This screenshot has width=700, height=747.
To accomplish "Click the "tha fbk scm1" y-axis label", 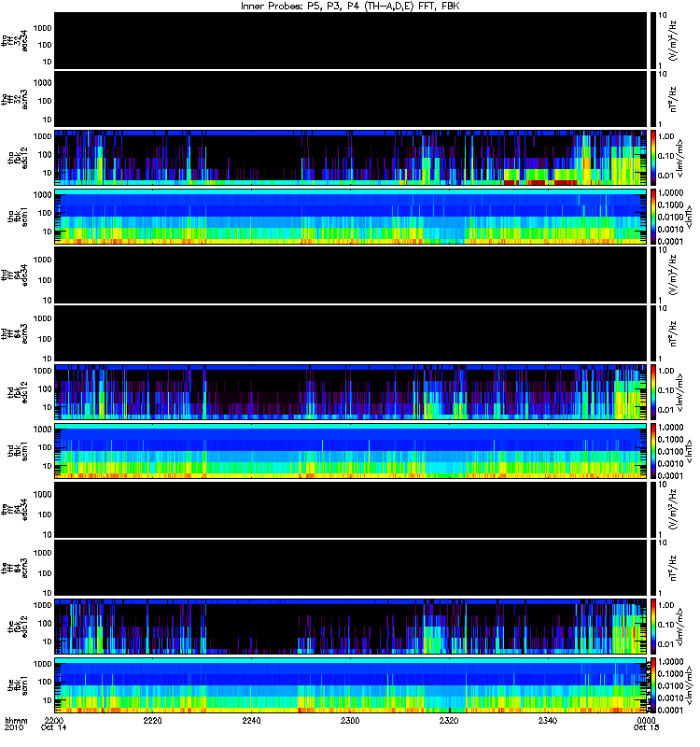I will click(18, 217).
